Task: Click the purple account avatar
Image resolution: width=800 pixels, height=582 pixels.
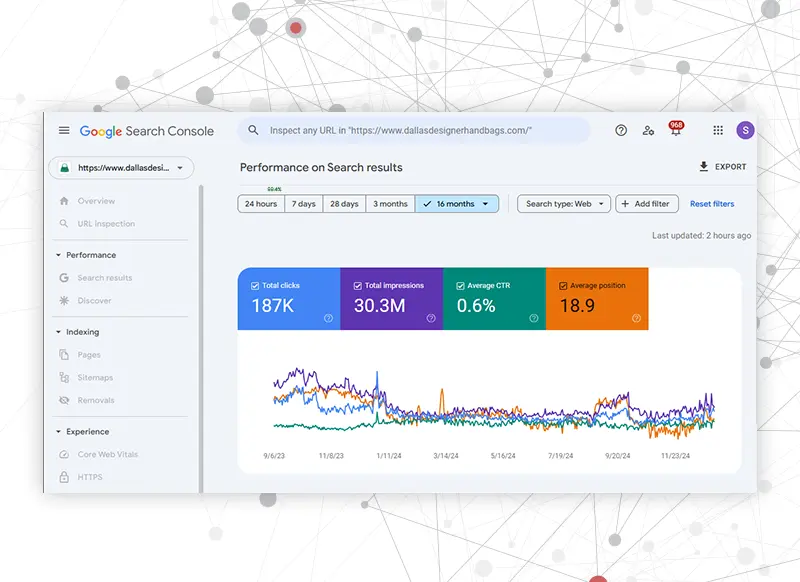Action: pos(745,130)
